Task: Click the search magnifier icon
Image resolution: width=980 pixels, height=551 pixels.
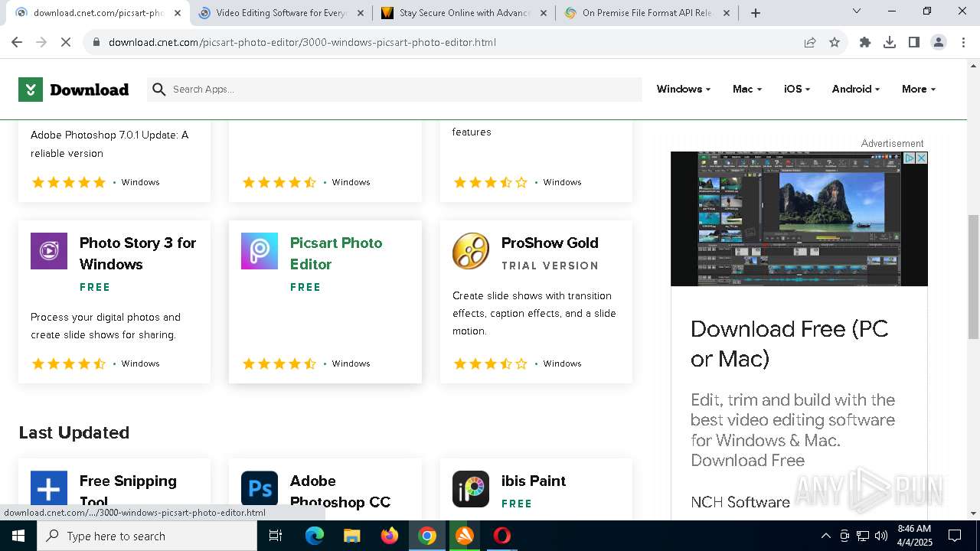Action: (x=159, y=90)
